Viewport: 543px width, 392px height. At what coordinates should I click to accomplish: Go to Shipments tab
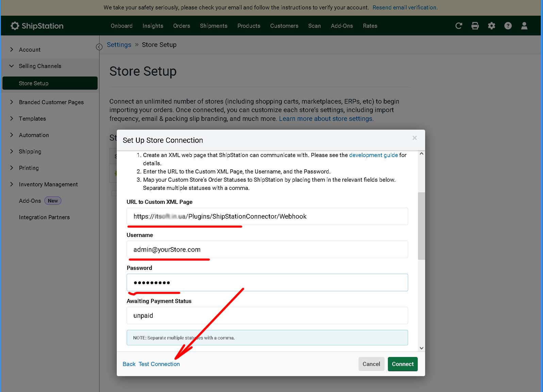[214, 26]
